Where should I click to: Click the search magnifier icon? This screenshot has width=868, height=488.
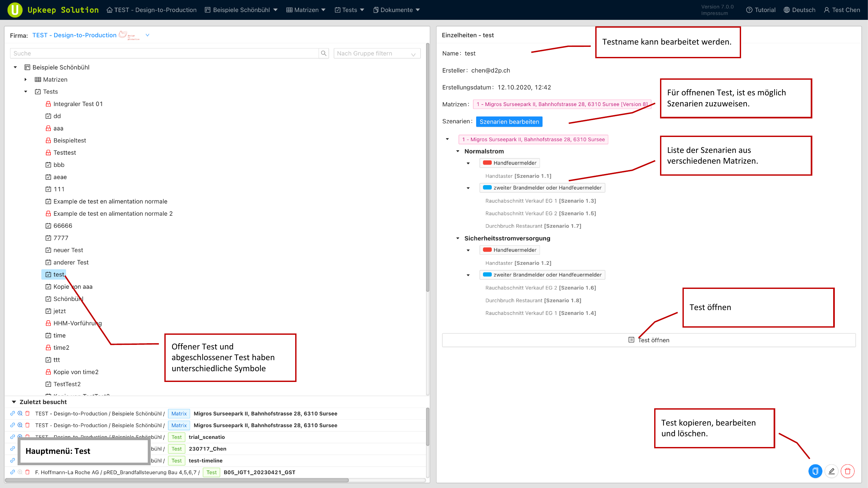(x=324, y=53)
